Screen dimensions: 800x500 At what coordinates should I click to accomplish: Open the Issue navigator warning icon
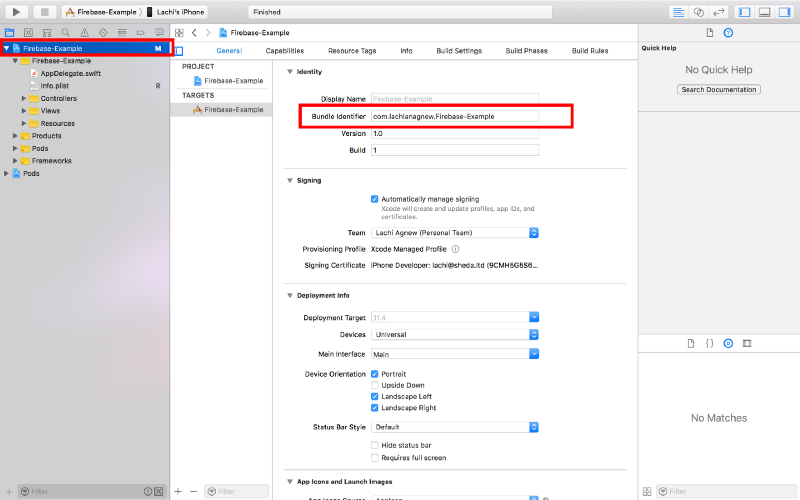click(x=84, y=33)
